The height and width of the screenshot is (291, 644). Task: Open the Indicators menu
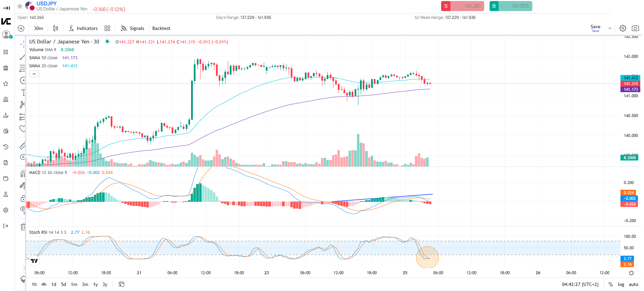83,28
